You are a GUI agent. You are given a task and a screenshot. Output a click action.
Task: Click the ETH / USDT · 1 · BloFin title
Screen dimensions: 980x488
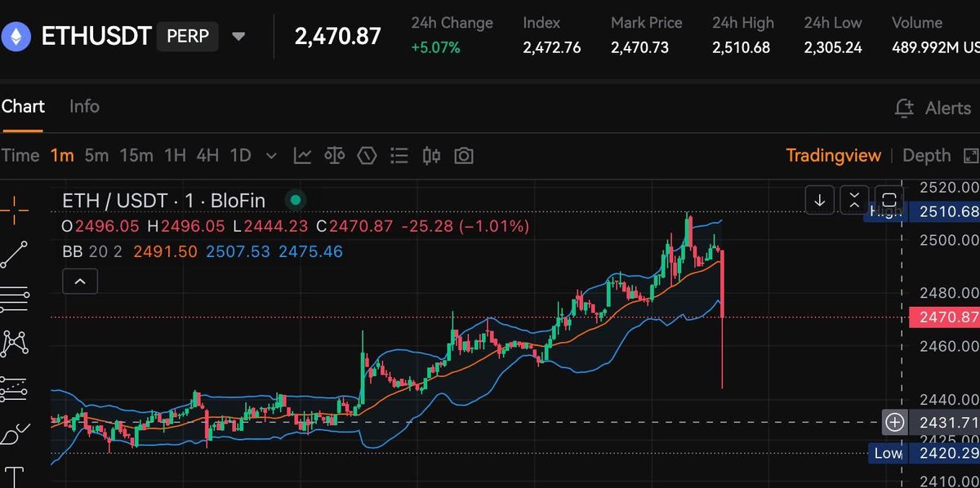coord(164,201)
